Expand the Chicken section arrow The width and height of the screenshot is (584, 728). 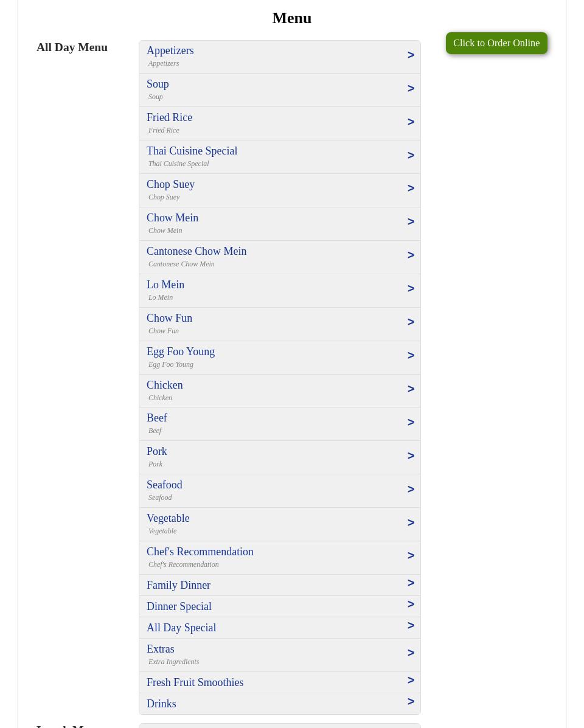pos(411,389)
